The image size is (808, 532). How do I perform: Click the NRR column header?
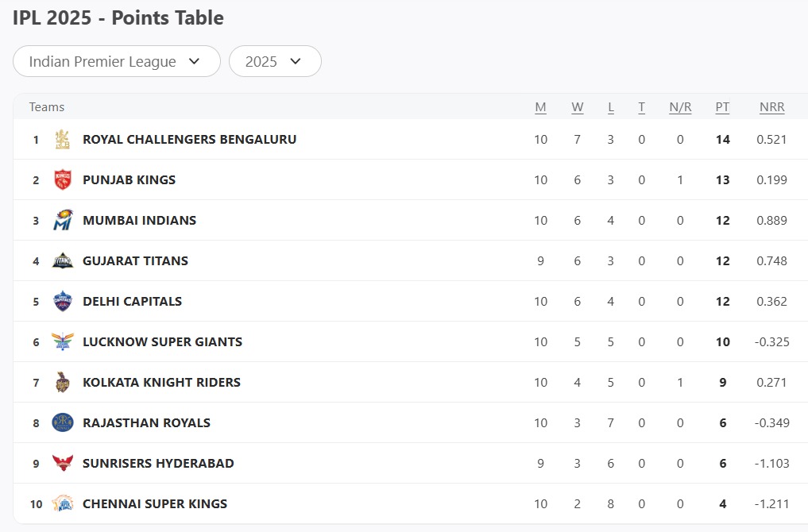pos(772,107)
